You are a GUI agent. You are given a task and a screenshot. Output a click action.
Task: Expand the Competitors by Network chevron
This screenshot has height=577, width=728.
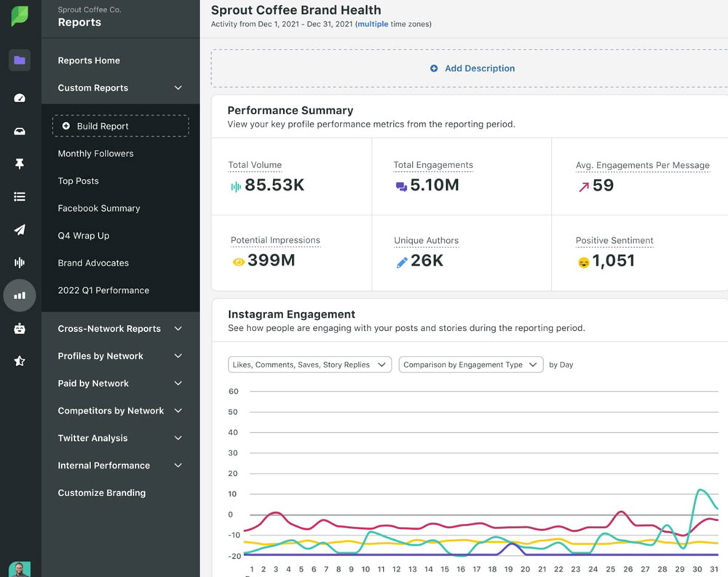[178, 411]
